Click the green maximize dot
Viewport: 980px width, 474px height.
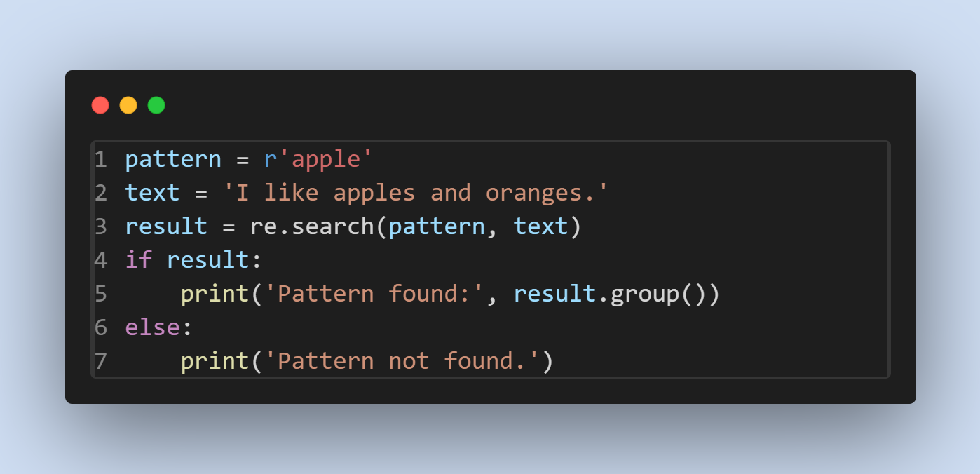[x=156, y=105]
